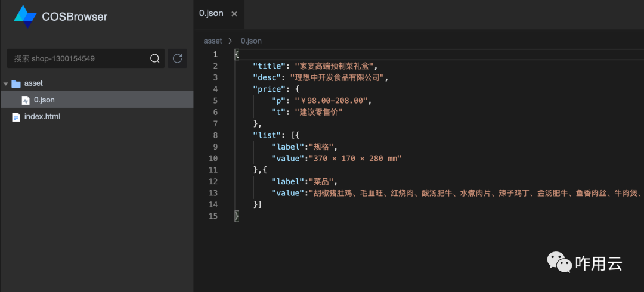
Task: Collapse the asset folder tree arrow
Action: pyautogui.click(x=6, y=83)
